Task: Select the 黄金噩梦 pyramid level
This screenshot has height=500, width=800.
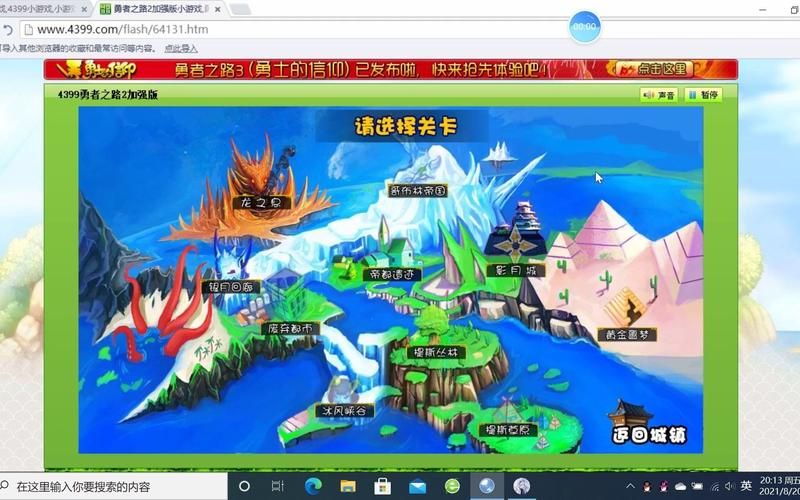Action: (x=627, y=335)
